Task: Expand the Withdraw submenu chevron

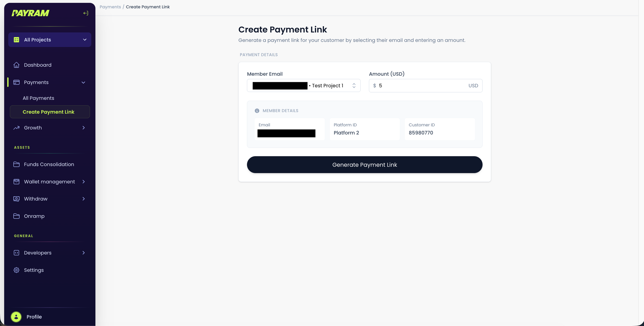Action: coord(83,199)
